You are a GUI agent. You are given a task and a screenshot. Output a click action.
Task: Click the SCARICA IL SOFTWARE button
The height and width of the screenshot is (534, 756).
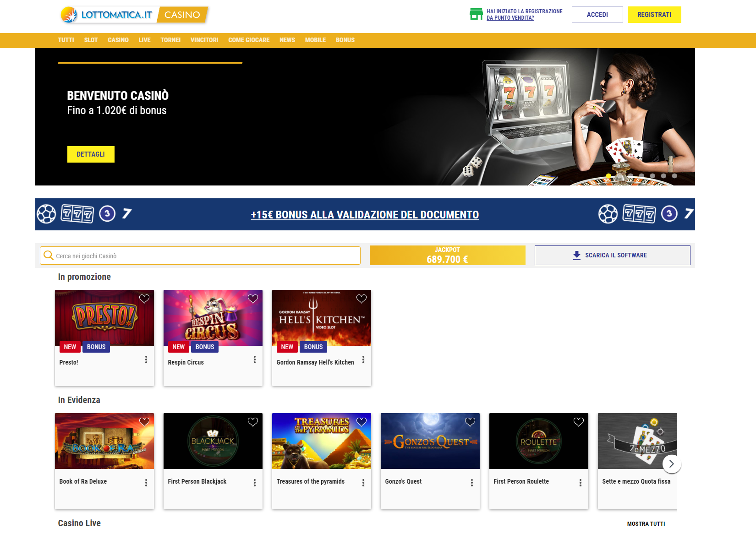pos(613,255)
